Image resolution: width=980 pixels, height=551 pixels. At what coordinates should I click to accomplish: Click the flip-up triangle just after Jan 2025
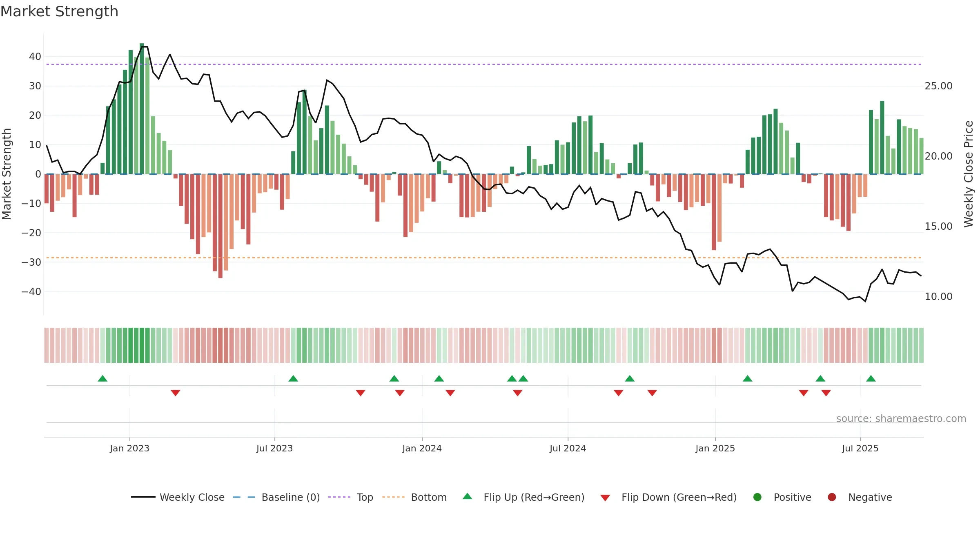748,378
